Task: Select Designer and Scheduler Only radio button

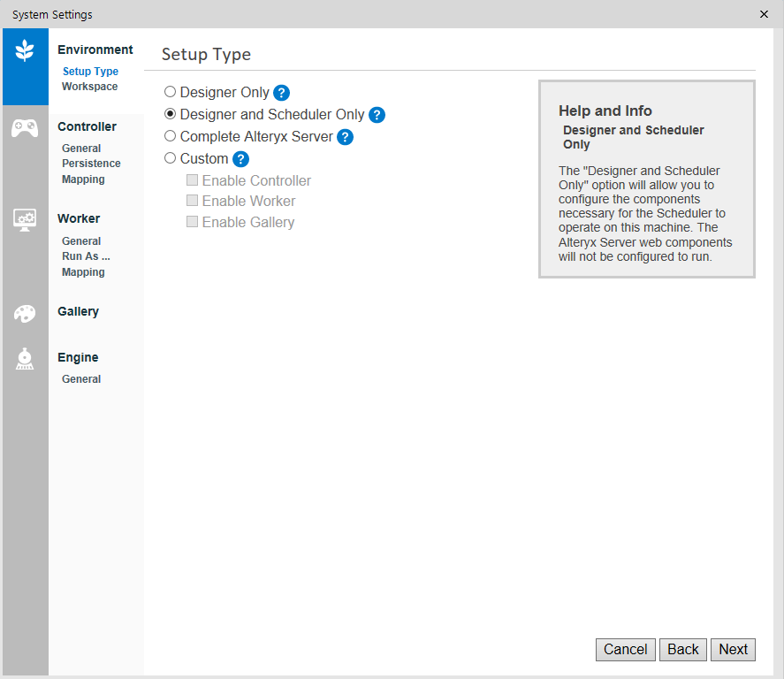Action: pyautogui.click(x=170, y=114)
